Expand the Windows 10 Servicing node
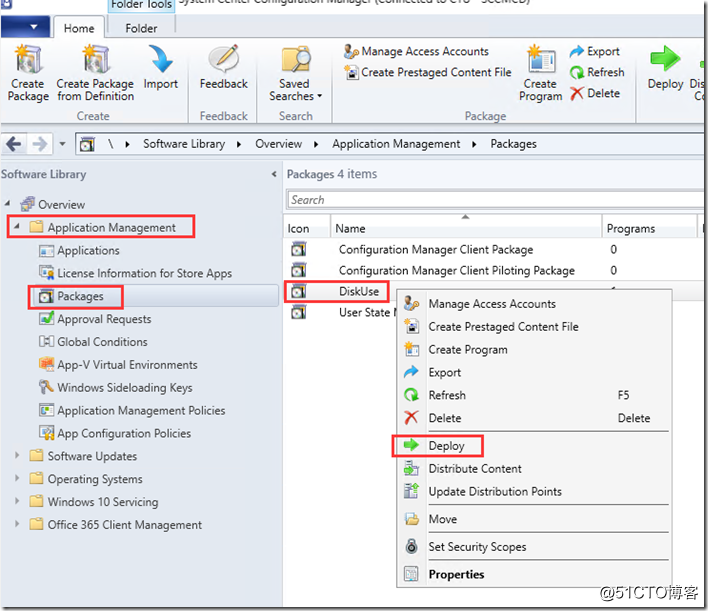708x611 pixels. coord(17,501)
